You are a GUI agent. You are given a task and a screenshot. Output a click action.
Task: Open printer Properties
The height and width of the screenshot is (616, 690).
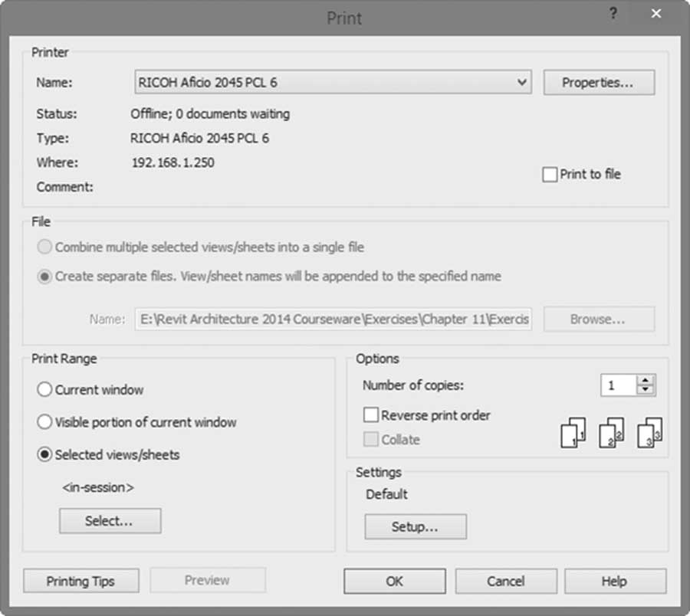(599, 82)
